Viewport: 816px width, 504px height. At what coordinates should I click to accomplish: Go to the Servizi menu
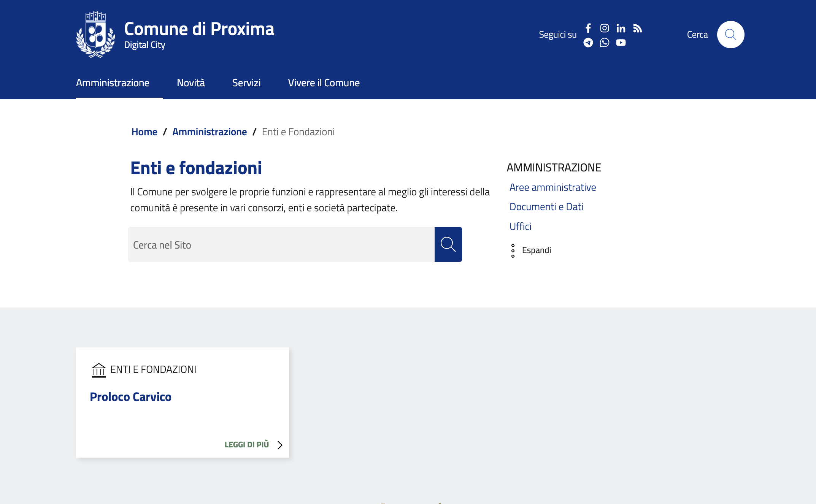pos(246,83)
